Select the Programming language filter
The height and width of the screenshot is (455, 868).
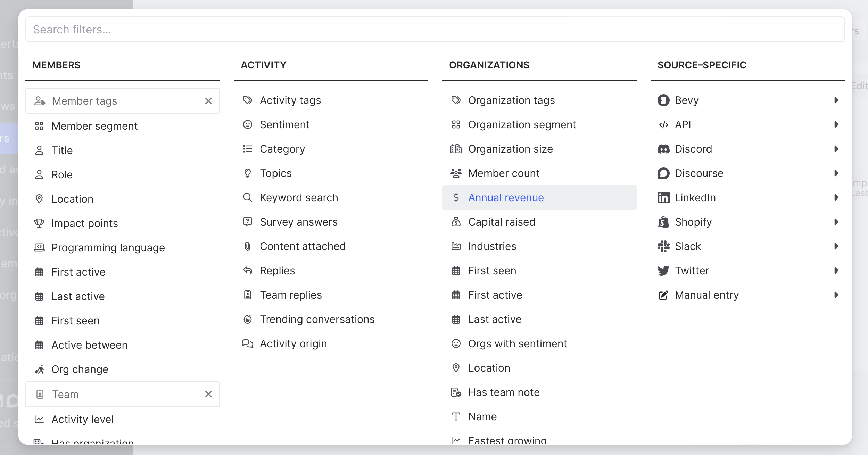[108, 248]
